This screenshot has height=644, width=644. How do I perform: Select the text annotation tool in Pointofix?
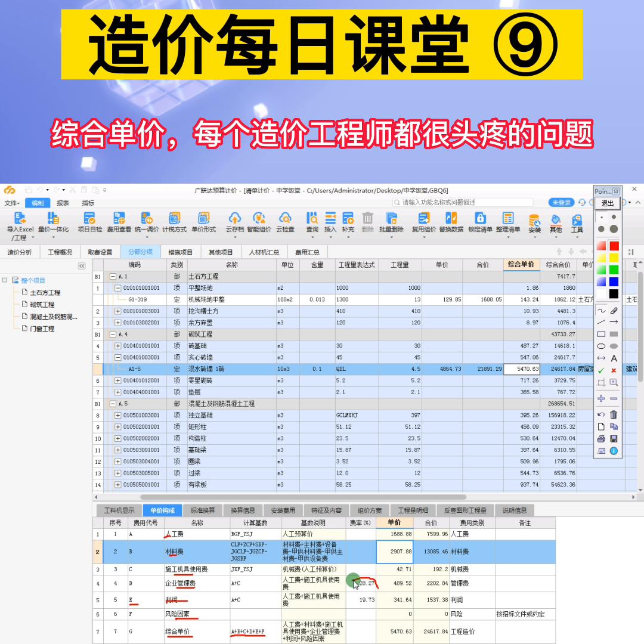pyautogui.click(x=614, y=357)
